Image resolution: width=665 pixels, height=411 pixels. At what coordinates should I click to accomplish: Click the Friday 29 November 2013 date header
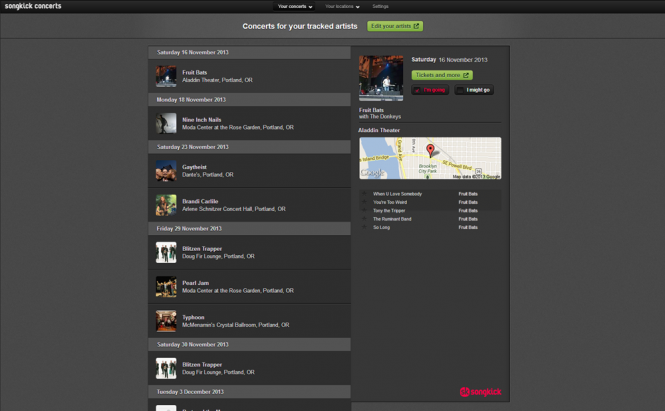pyautogui.click(x=249, y=229)
